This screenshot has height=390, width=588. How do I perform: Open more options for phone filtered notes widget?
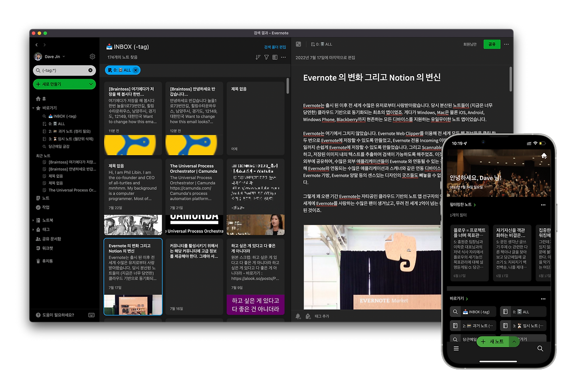(543, 205)
